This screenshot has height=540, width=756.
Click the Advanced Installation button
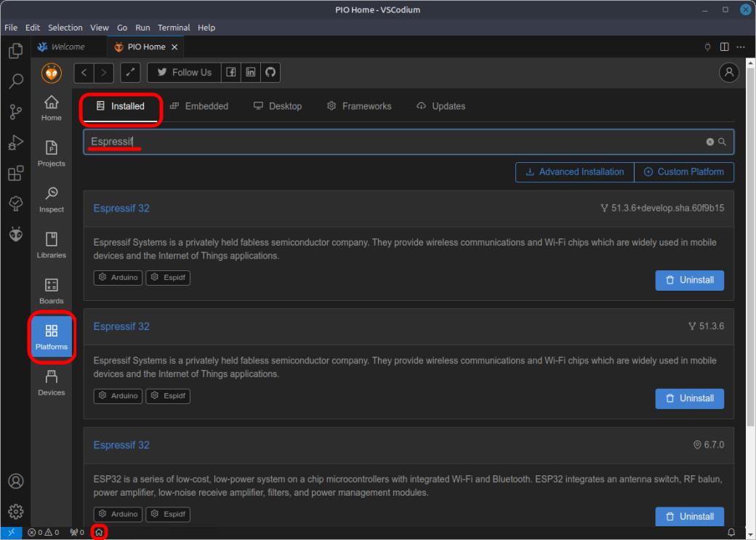(574, 172)
